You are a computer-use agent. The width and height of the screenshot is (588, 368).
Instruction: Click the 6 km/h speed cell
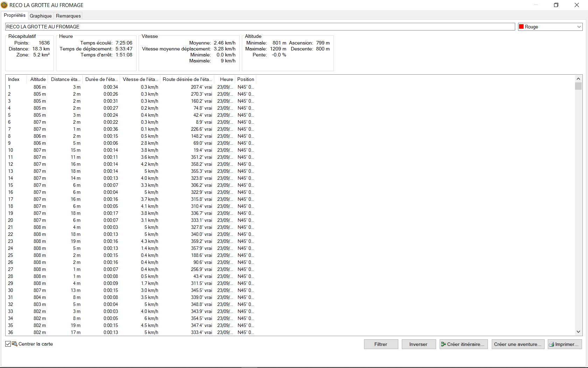(151, 318)
